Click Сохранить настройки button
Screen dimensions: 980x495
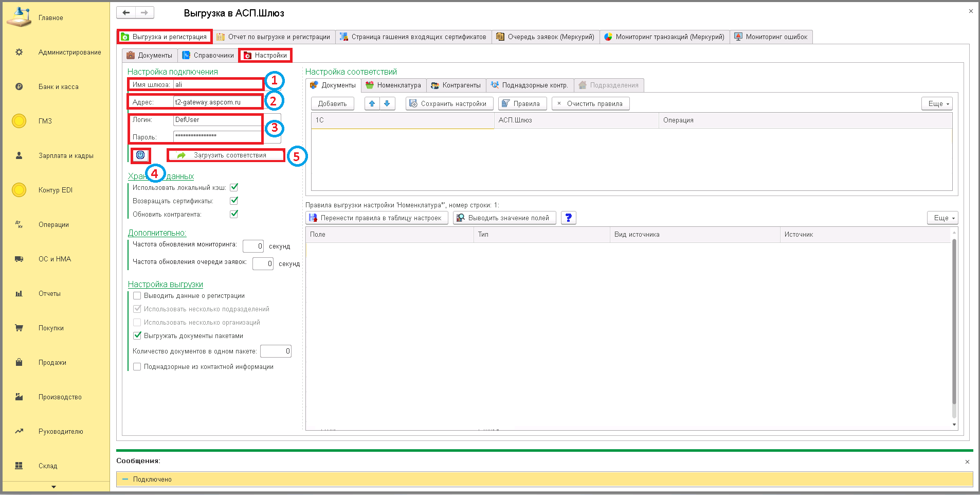[x=449, y=103]
